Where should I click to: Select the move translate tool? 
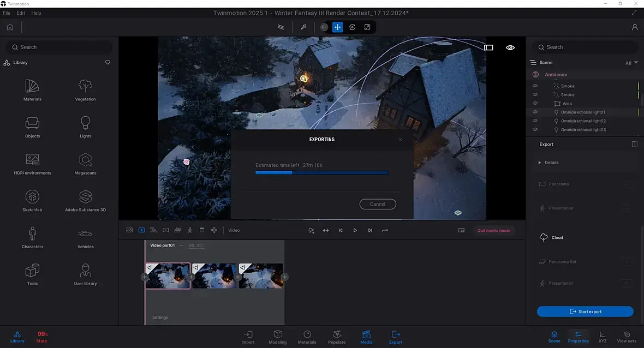[x=337, y=27]
